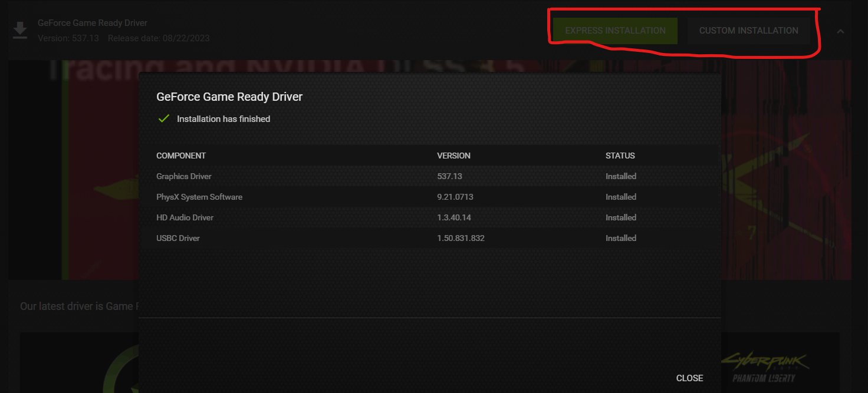Viewport: 868px width, 393px height.
Task: Select the USBC Driver row
Action: pyautogui.click(x=430, y=238)
